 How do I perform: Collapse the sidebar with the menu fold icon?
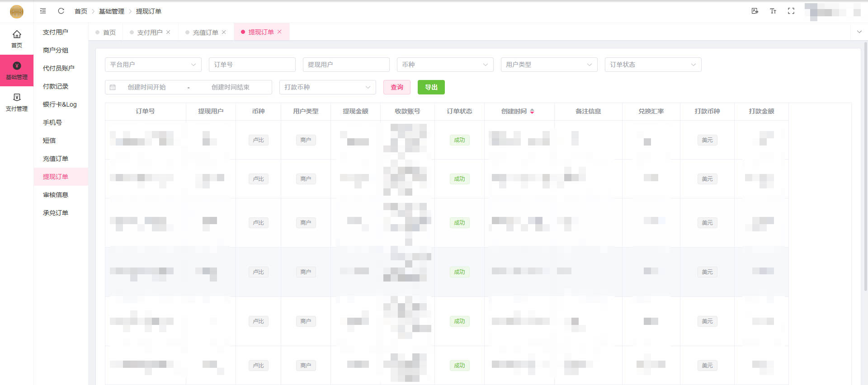(x=43, y=11)
